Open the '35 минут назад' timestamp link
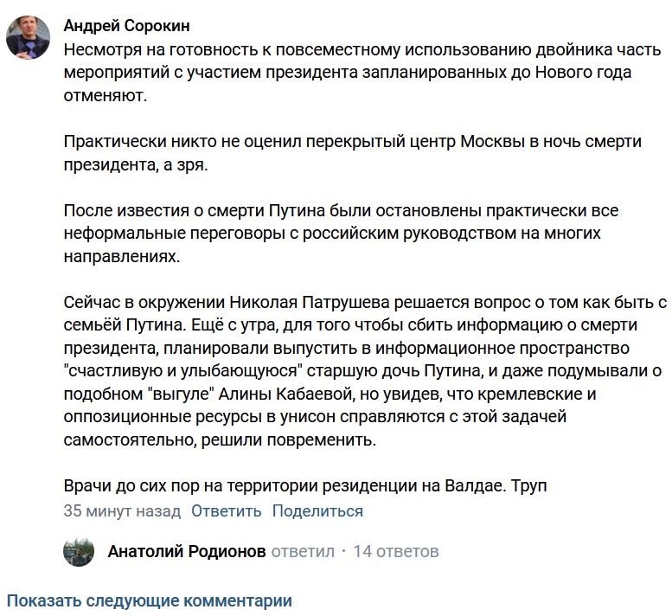Image resolution: width=672 pixels, height=616 pixels. pos(122,511)
